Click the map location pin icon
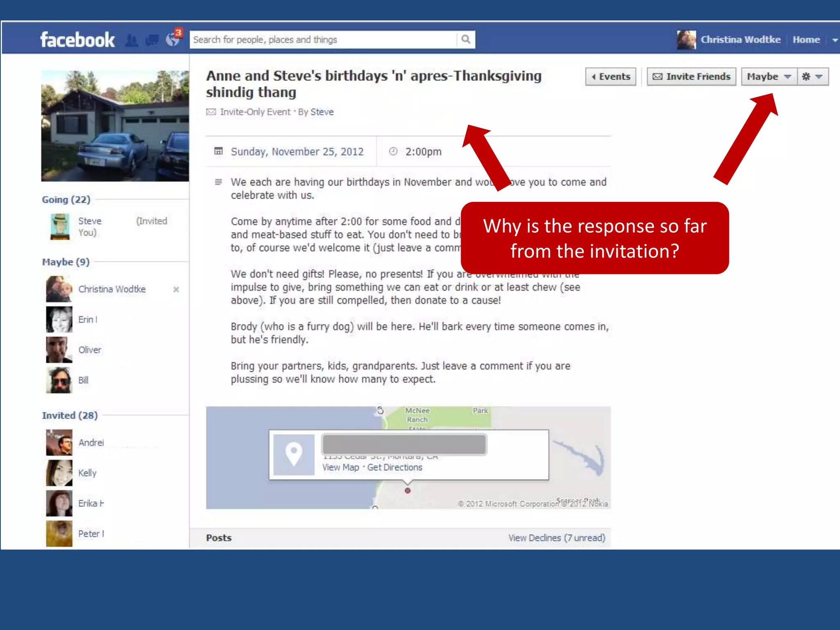 click(x=294, y=454)
